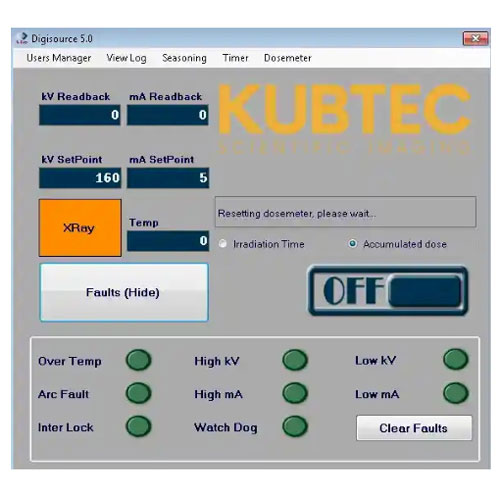Click the 'kV SetPoint' label
Screen dimensions: 500x499
coord(72,160)
